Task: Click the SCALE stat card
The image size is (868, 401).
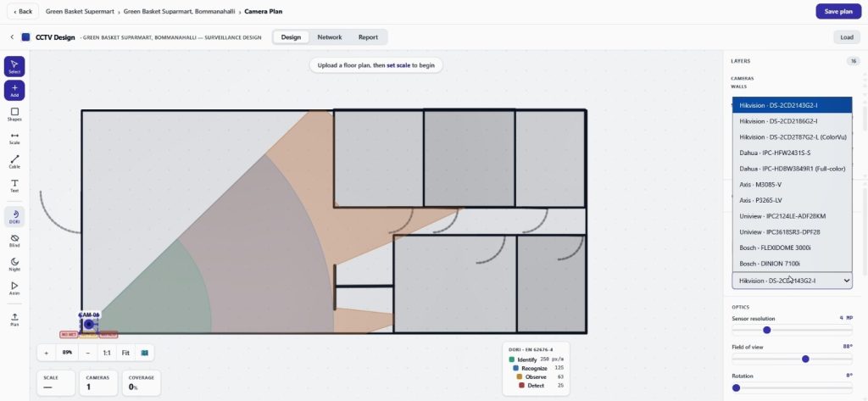Action: click(x=56, y=382)
